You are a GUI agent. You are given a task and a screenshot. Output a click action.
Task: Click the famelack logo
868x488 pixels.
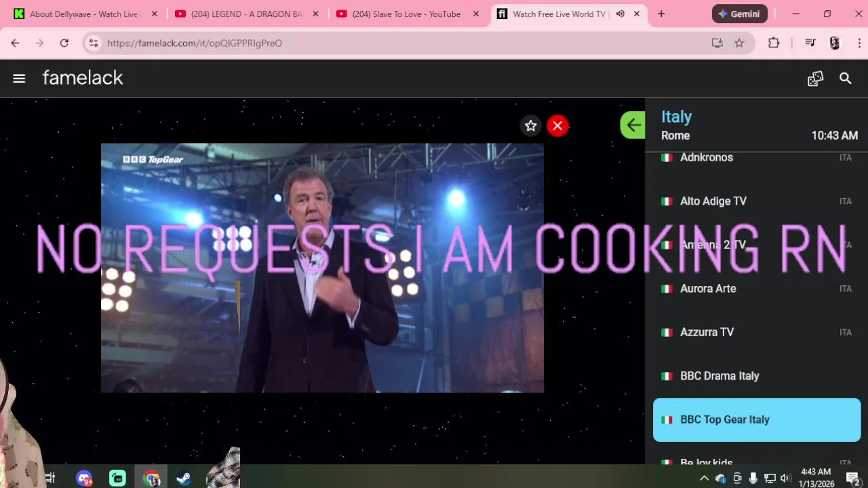point(83,78)
